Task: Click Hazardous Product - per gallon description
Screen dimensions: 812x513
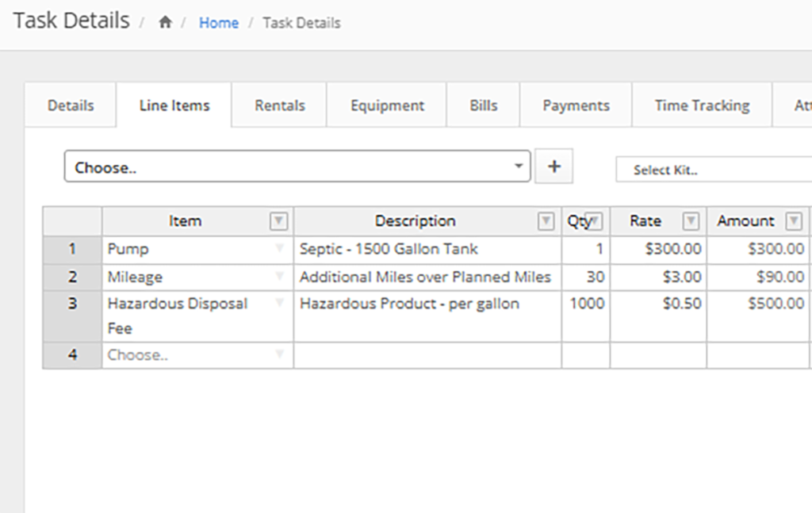Action: [x=427, y=316]
